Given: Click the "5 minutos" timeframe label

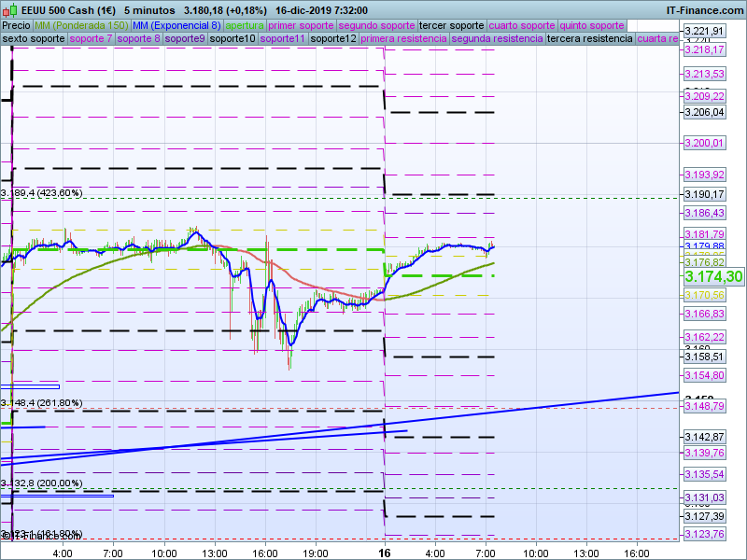Looking at the screenshot, I should (151, 9).
